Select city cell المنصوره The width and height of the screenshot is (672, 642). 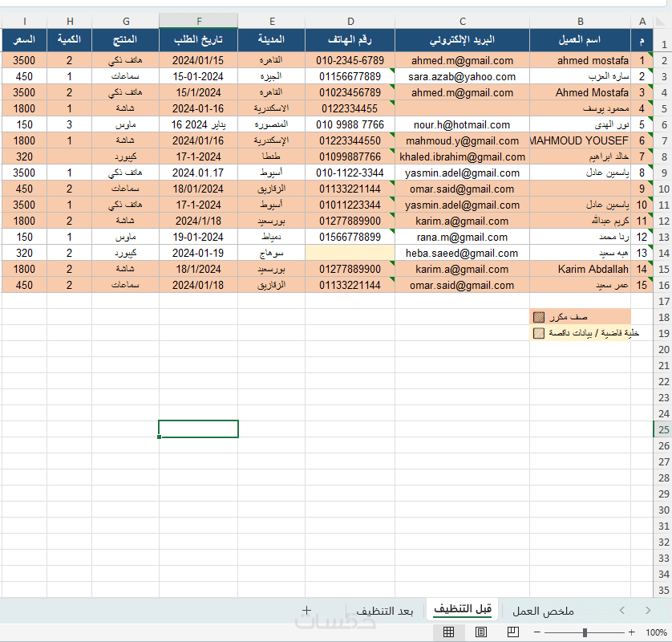[272, 125]
